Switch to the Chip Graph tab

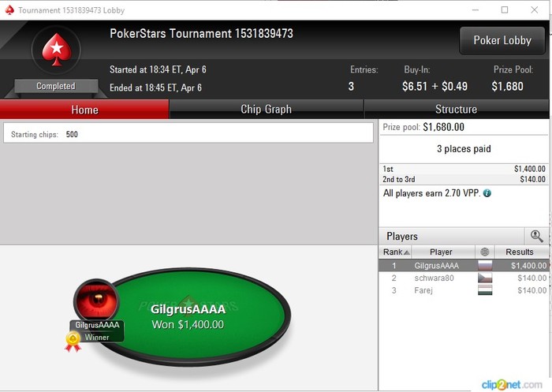pos(267,109)
